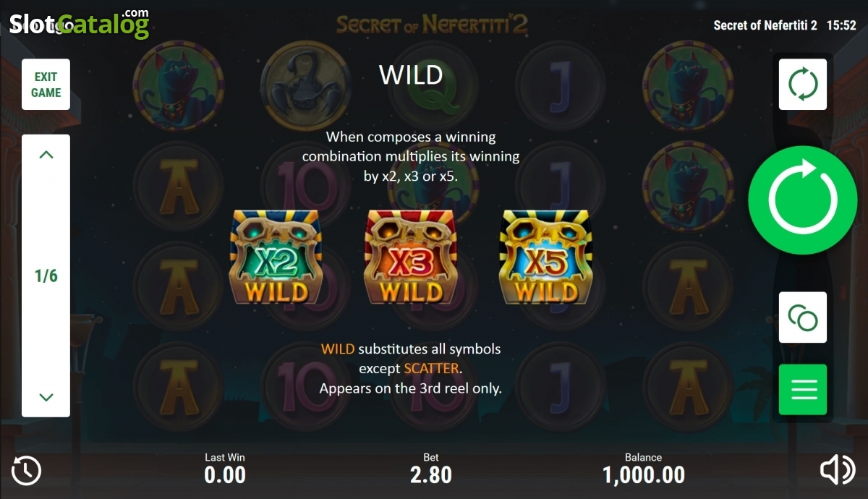Mute sound with the speaker icon

(838, 471)
